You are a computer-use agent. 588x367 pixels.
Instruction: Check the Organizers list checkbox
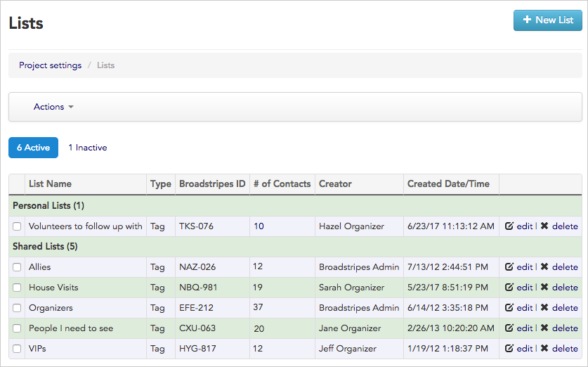coord(17,308)
